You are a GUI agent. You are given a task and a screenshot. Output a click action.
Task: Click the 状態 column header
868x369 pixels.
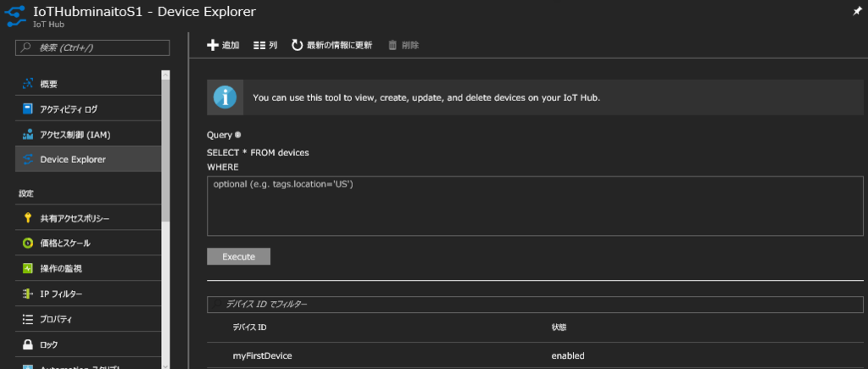(x=559, y=327)
